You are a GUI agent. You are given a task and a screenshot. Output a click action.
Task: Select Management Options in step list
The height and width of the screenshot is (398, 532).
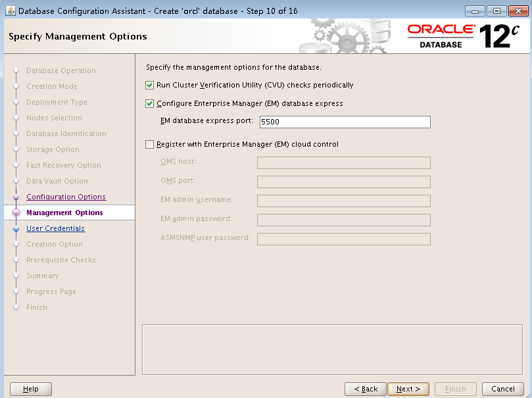coord(64,213)
